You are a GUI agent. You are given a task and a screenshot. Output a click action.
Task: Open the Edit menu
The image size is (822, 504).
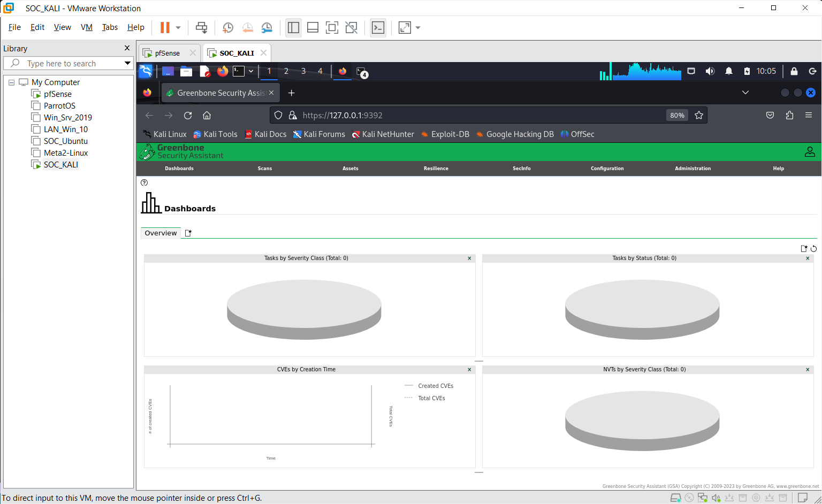point(37,27)
